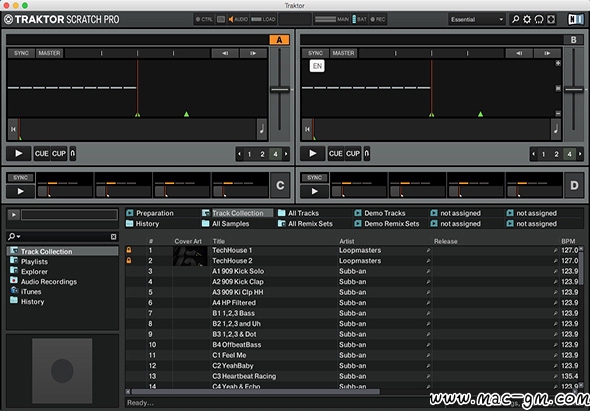Viewport: 590px width, 411px height.
Task: Click the tempo bend down arrow on Deck A
Action: coord(225,53)
